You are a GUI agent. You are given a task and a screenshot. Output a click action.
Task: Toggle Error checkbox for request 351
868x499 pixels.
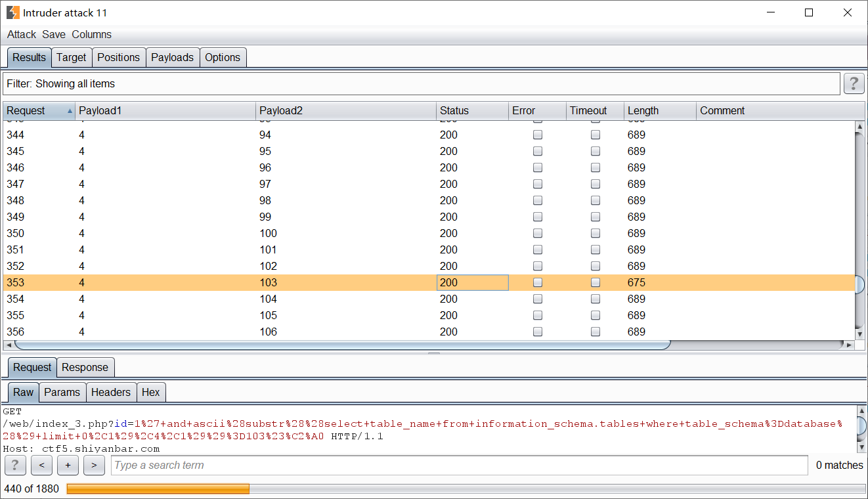tap(538, 249)
